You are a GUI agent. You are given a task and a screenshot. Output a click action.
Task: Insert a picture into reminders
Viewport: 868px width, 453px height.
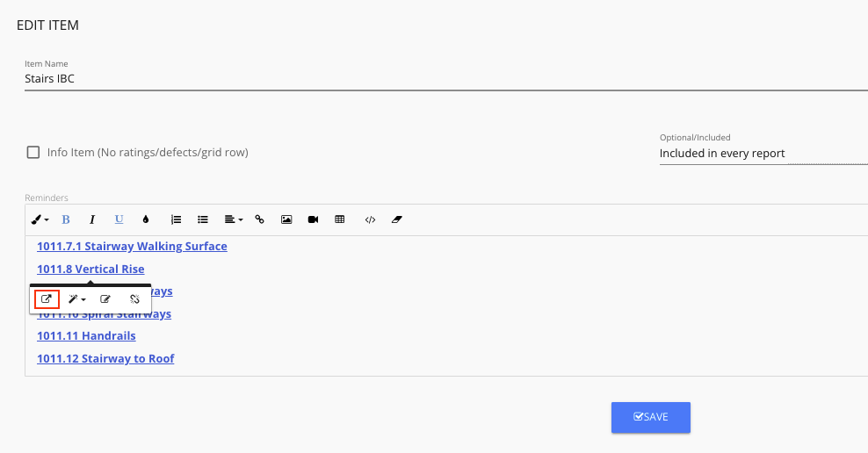tap(286, 219)
